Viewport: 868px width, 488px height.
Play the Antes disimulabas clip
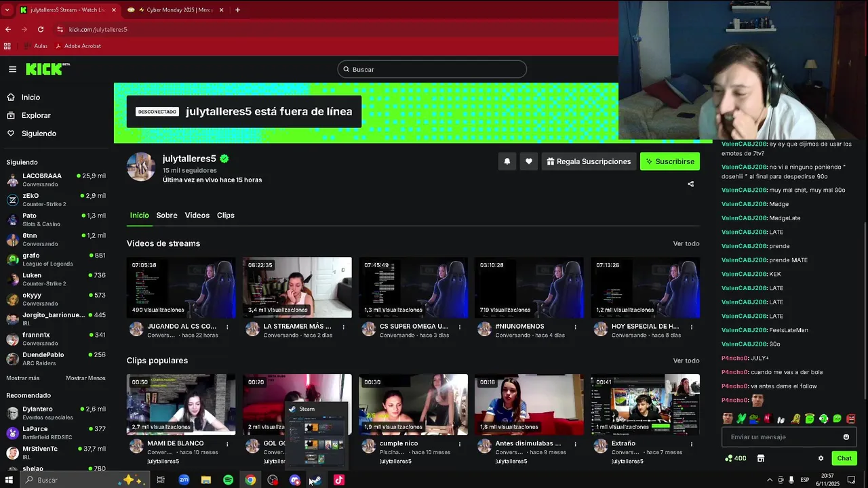pyautogui.click(x=529, y=405)
